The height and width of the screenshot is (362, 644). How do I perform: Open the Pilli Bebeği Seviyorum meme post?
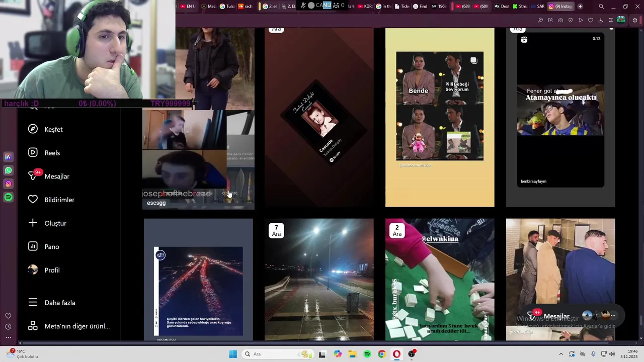point(440,117)
